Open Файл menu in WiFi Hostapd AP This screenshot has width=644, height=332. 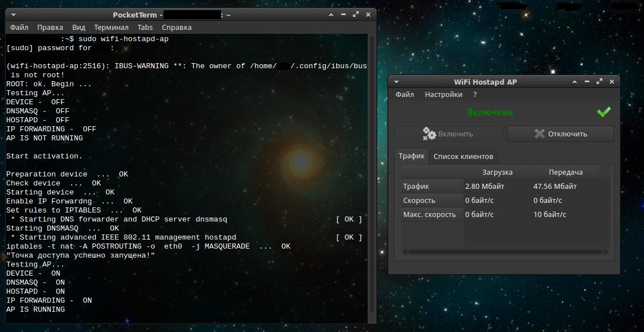404,94
